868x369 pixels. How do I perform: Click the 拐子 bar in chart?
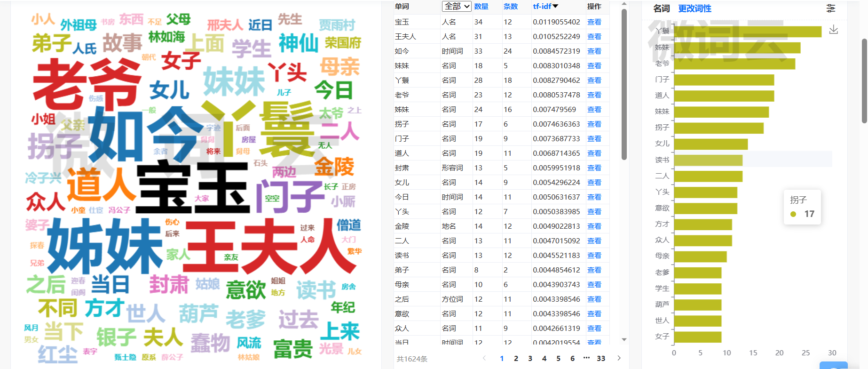718,128
